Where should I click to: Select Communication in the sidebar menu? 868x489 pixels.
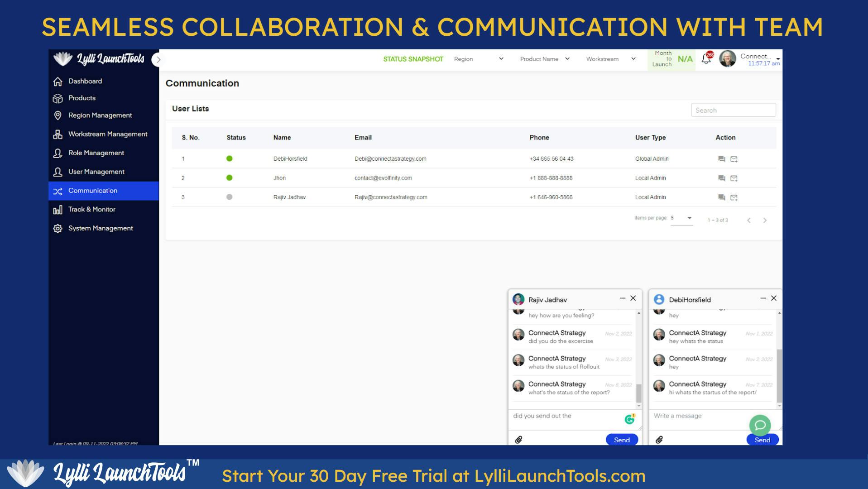coord(93,191)
